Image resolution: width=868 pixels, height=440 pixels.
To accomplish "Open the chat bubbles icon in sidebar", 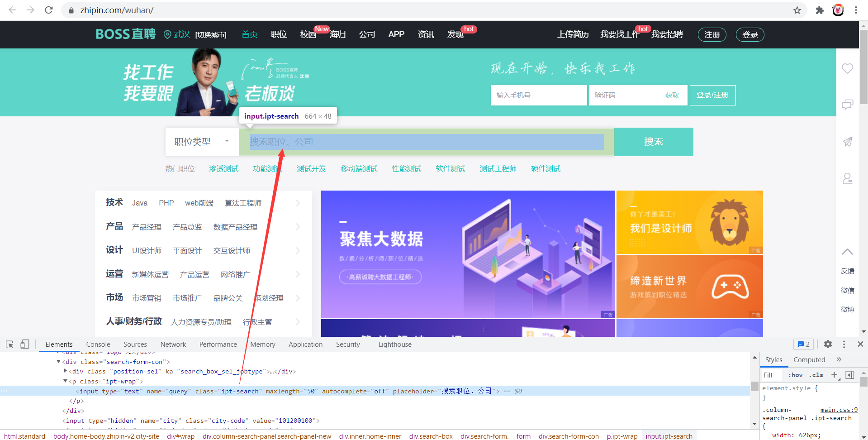I will (x=847, y=105).
